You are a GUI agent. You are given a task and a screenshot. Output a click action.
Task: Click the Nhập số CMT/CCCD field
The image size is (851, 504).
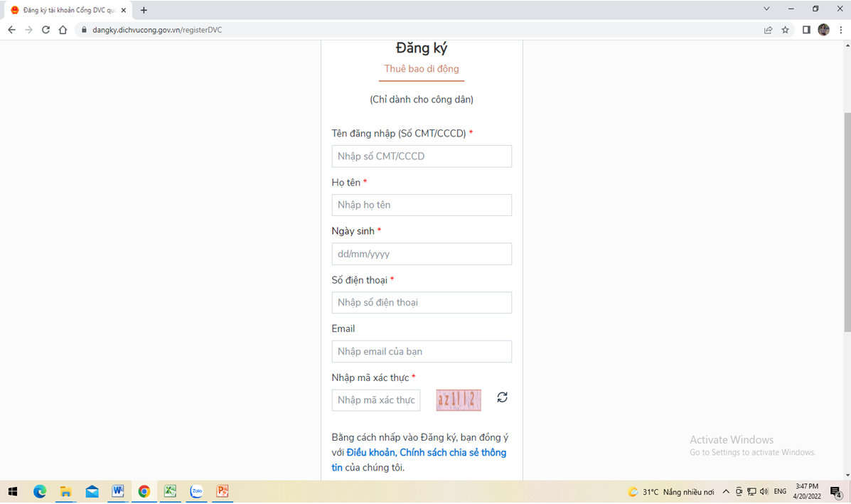pos(422,156)
